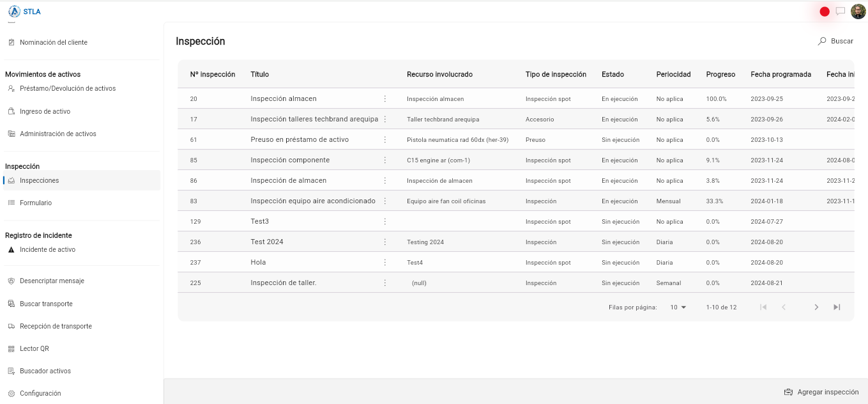Sort by Fecha programada column
The image size is (868, 404).
pyautogui.click(x=780, y=74)
